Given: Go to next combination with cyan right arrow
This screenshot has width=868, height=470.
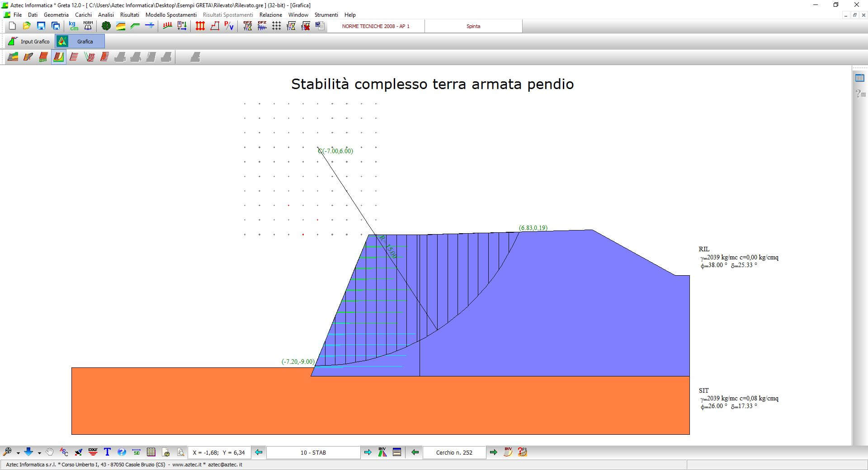Looking at the screenshot, I should 368,452.
